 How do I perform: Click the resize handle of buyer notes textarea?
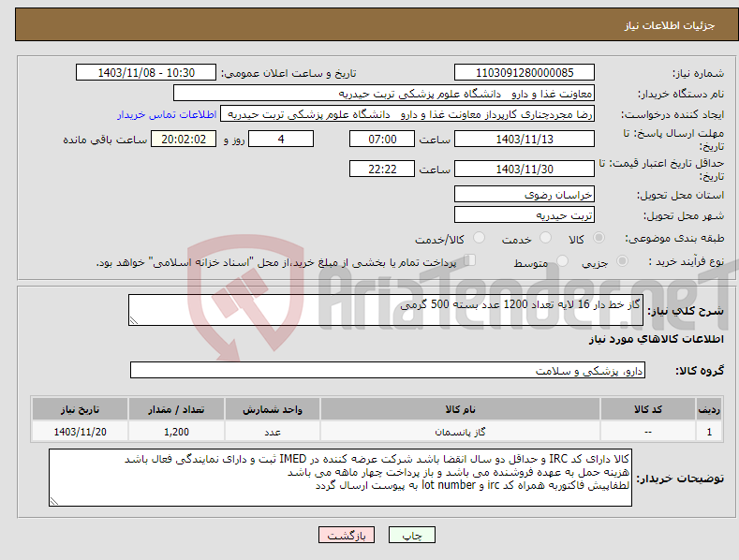pos(54,502)
